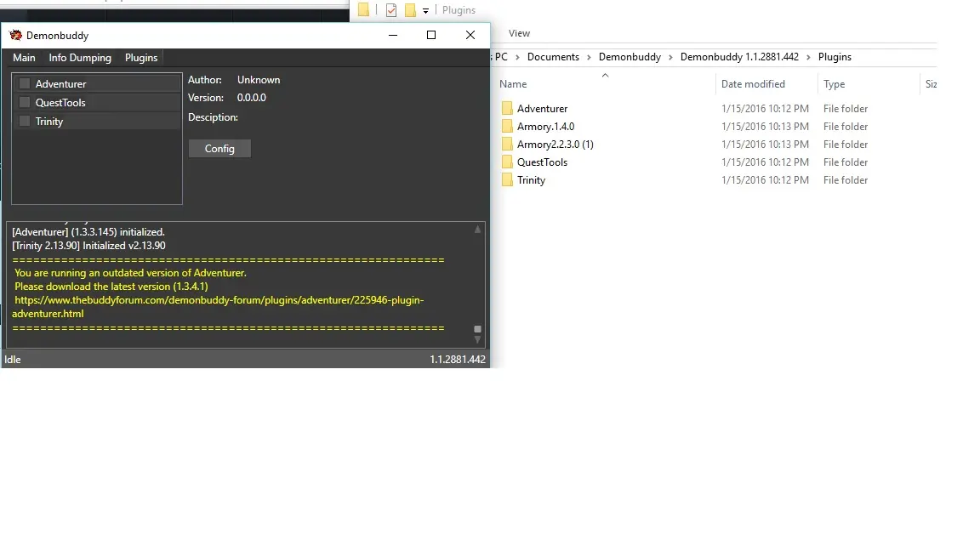The height and width of the screenshot is (551, 980).
Task: Click the Properties checkmark icon in quick access toolbar
Action: coord(391,10)
